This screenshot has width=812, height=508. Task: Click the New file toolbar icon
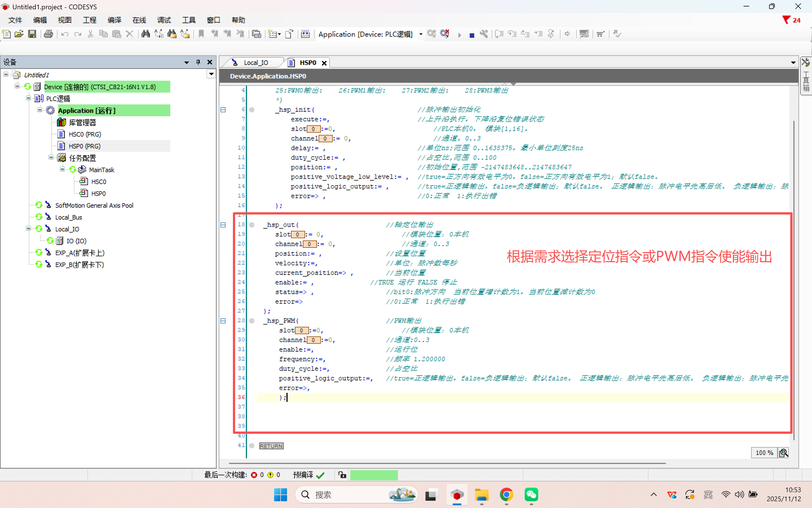(6, 34)
